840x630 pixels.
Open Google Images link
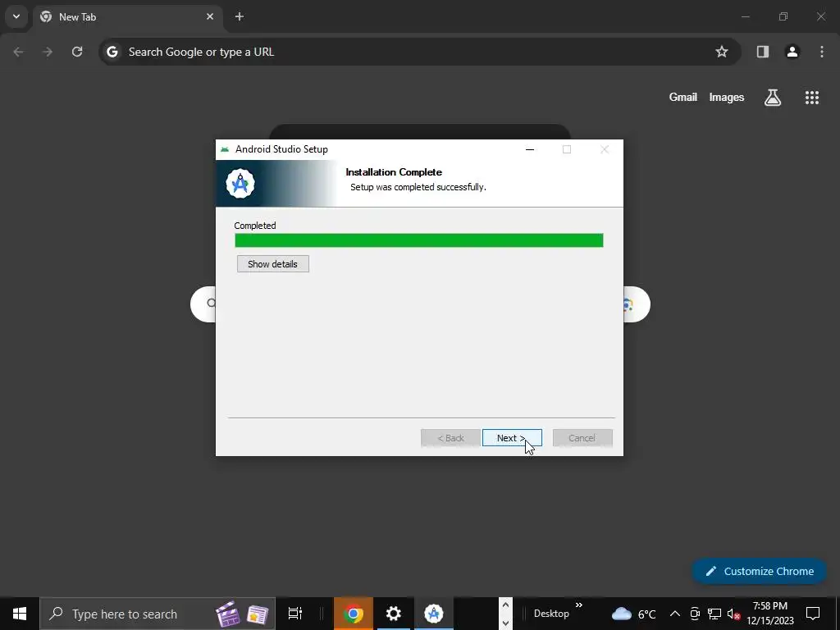[727, 97]
